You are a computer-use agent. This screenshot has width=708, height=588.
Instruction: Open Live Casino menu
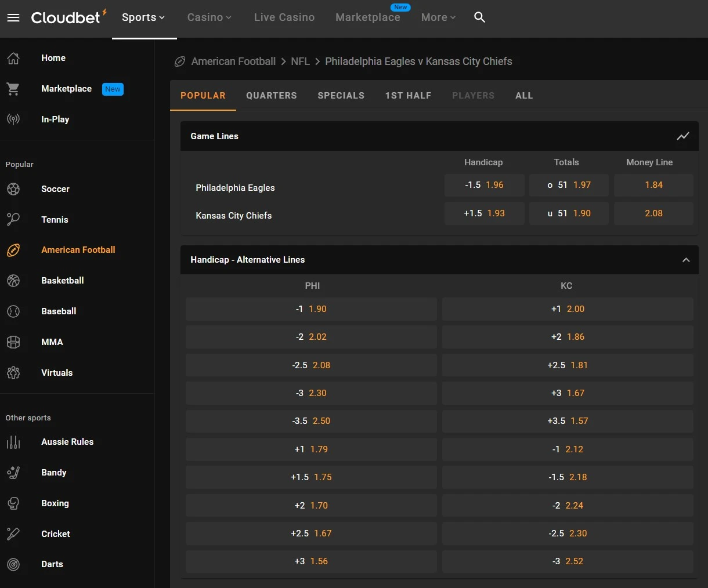(284, 17)
